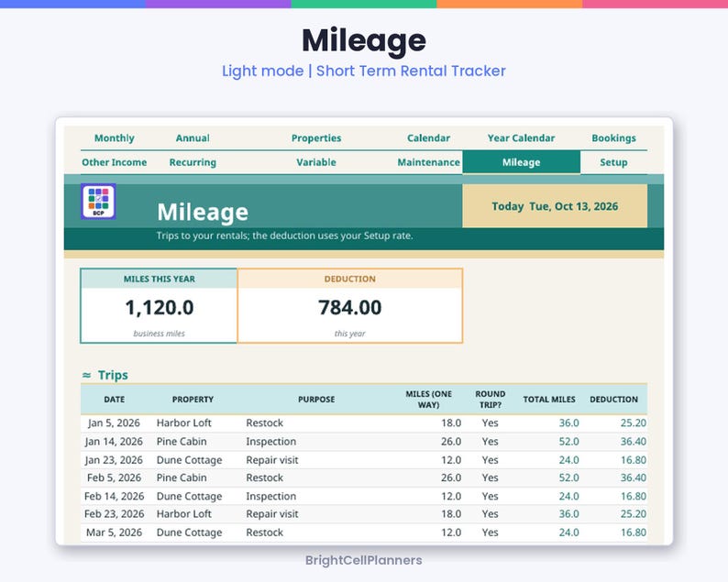Click the Trips section wave icon
This screenshot has width=728, height=582.
[x=86, y=375]
